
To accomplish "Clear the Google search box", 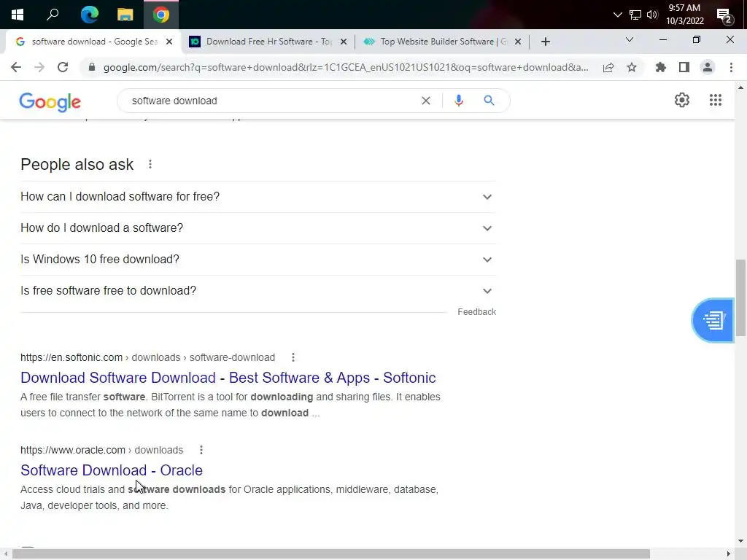I will (425, 101).
